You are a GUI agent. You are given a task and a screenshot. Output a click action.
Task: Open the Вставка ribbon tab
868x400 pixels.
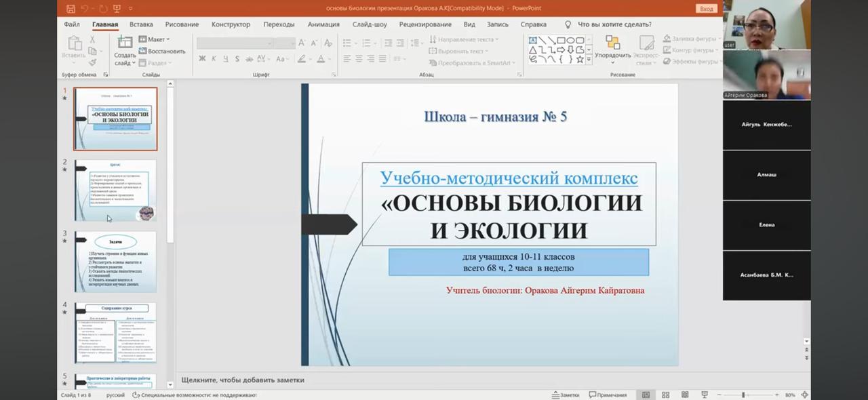tap(141, 24)
